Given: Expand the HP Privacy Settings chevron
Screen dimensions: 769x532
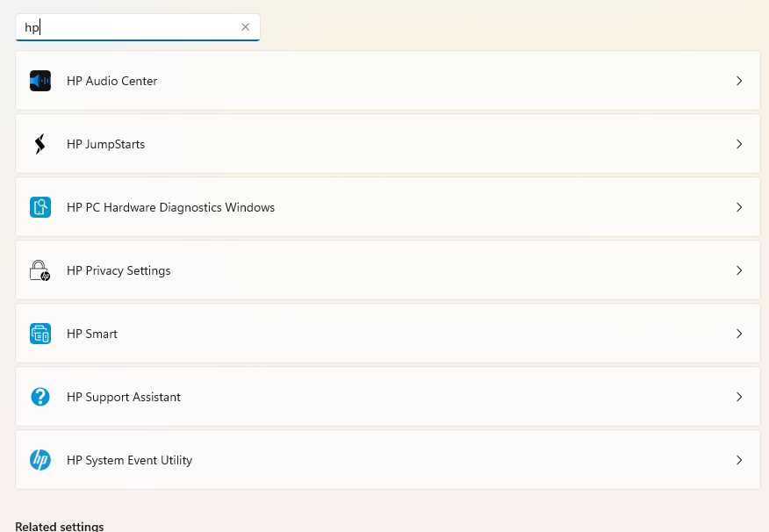Looking at the screenshot, I should coord(739,270).
